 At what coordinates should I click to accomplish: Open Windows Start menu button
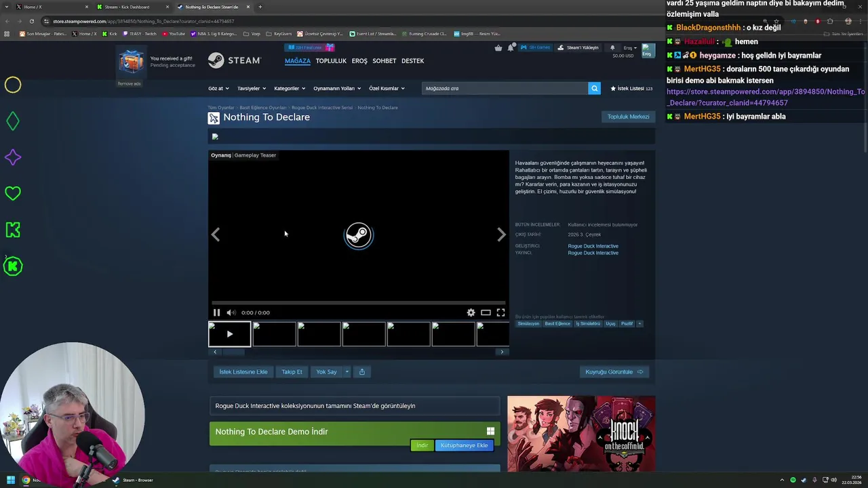(10, 480)
